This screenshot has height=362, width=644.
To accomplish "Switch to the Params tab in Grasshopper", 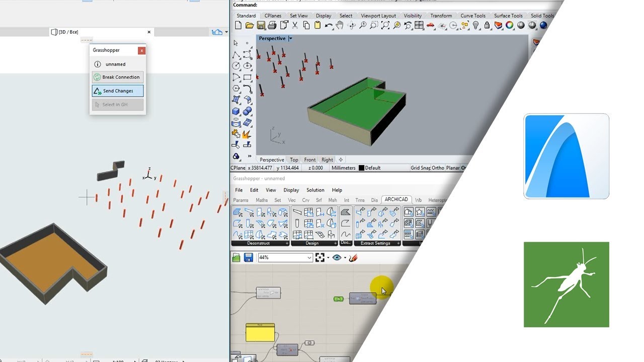I will pyautogui.click(x=241, y=200).
